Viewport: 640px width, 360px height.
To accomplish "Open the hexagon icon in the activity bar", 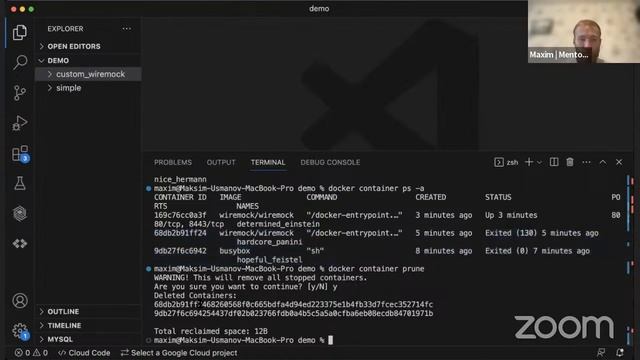I will (x=20, y=213).
